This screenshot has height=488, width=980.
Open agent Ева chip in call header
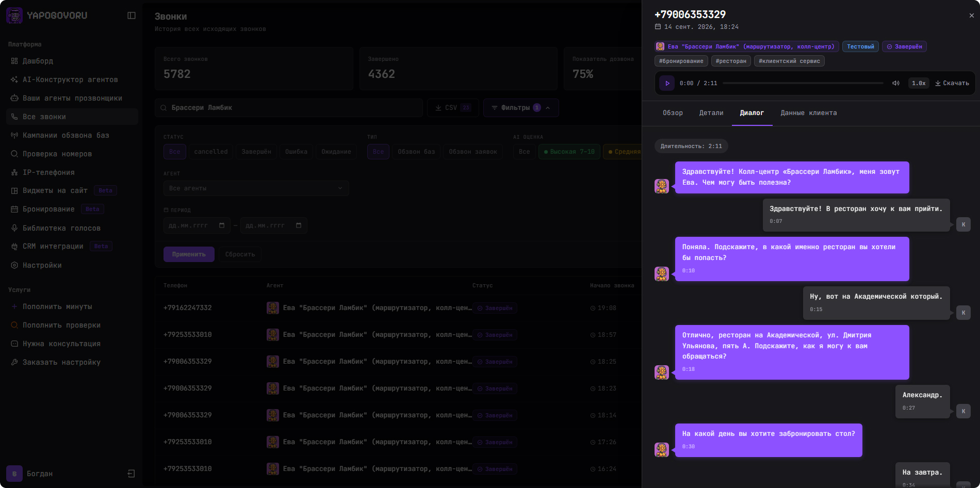click(746, 46)
